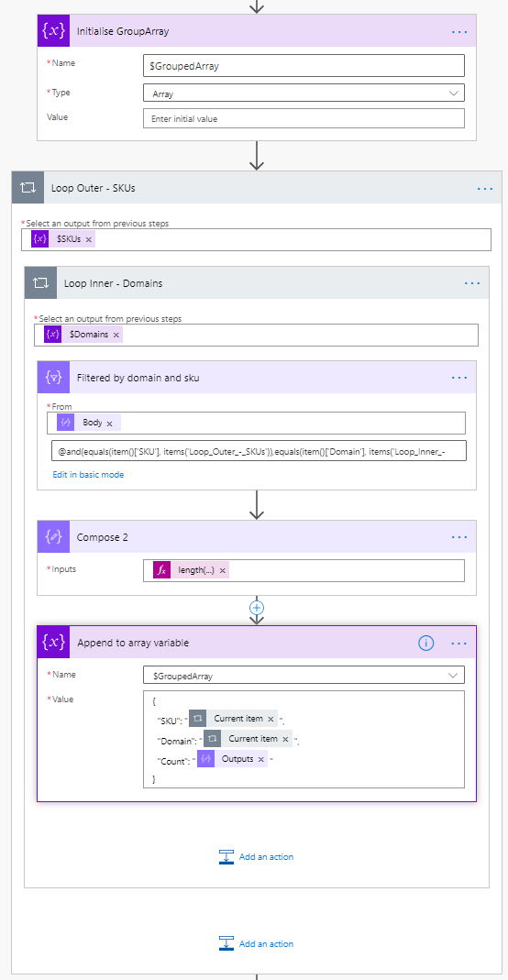Open ellipsis menu on Compose 2 action
The width and height of the screenshot is (508, 980).
pyautogui.click(x=459, y=537)
